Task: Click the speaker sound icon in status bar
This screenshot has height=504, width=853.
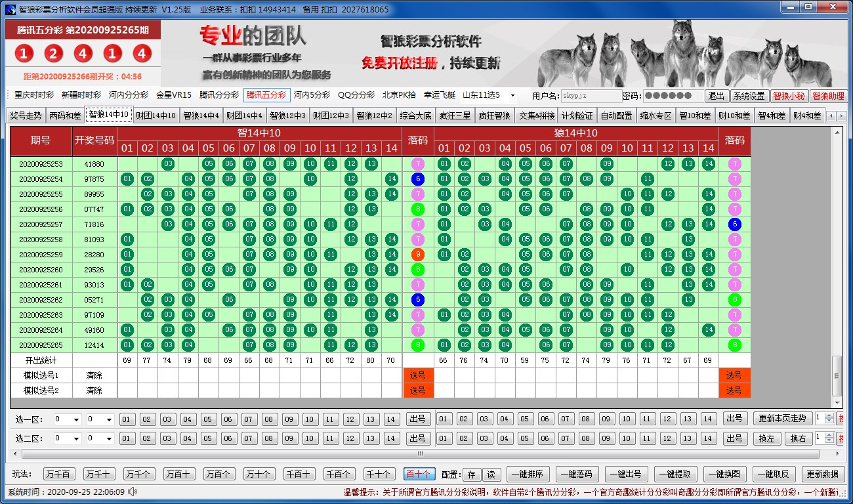Action: 133,492
